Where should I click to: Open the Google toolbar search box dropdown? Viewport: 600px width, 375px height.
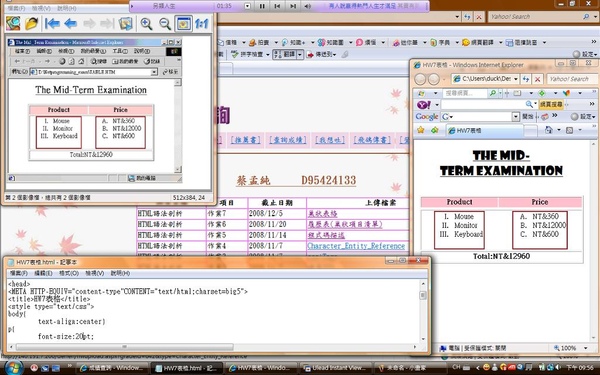click(515, 117)
